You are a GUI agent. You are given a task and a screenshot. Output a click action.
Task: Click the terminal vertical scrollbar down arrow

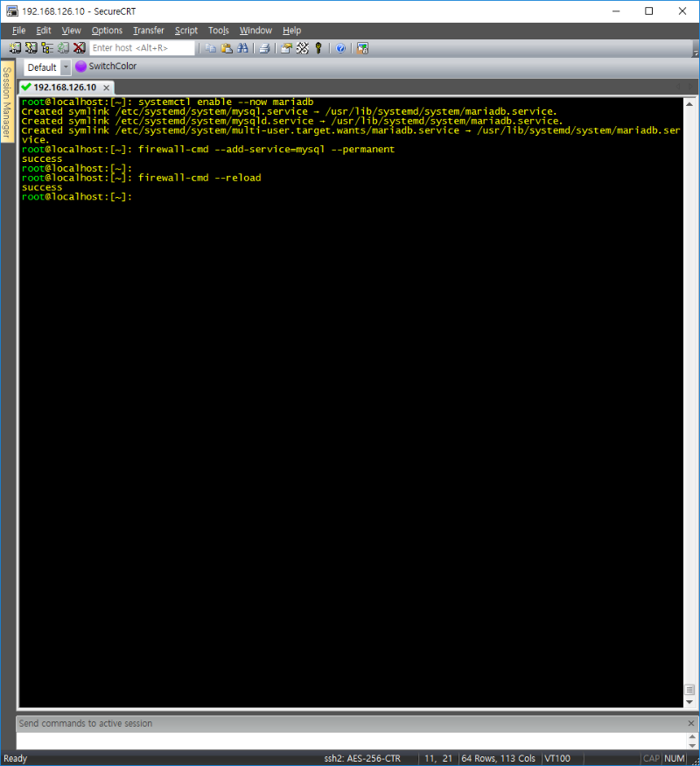pyautogui.click(x=689, y=702)
